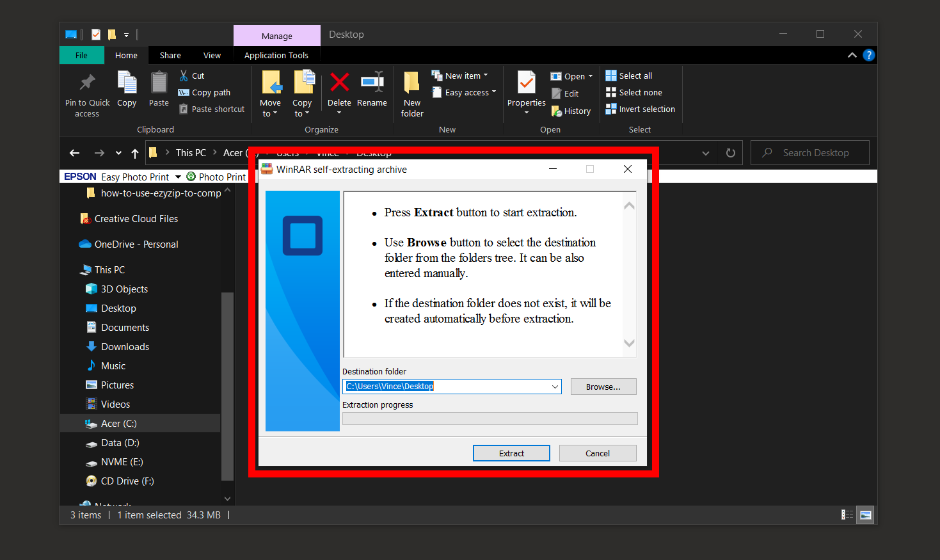The height and width of the screenshot is (560, 940).
Task: Select the Cut icon in the Clipboard group
Action: pos(191,75)
